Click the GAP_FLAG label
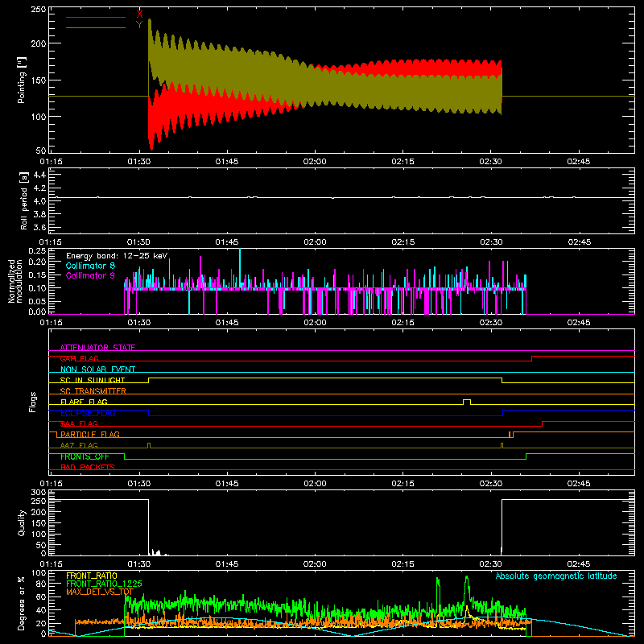Viewport: 644px width, 644px height. point(79,358)
